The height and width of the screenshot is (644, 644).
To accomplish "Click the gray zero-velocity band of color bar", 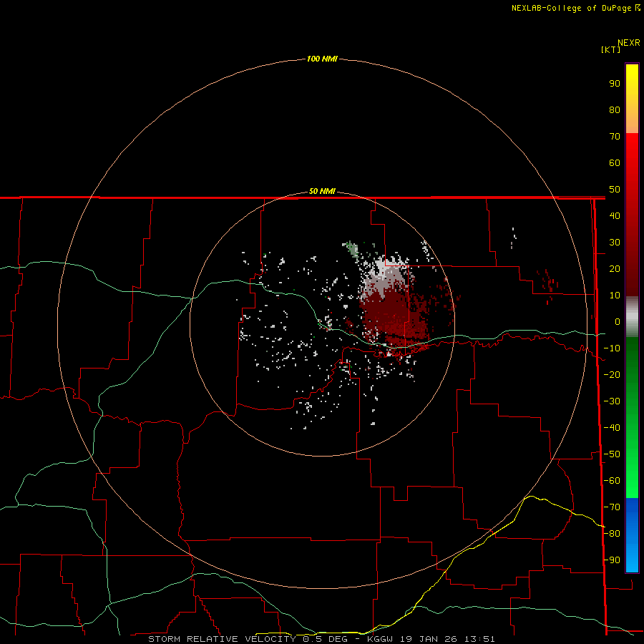I will 632,317.
